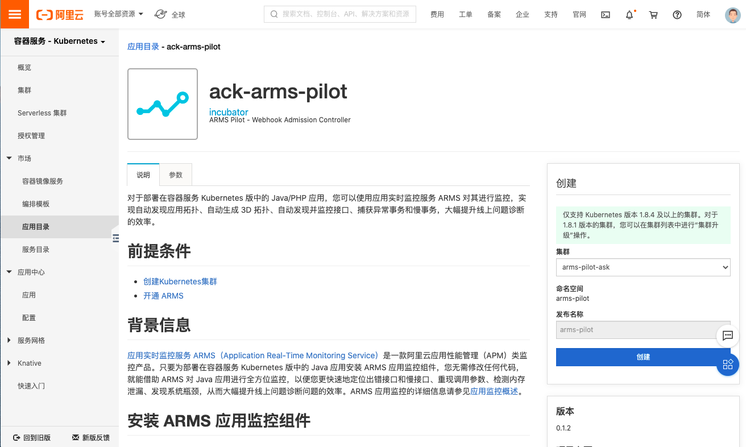Viewport: 746px width, 447px height.
Task: Open the 开通 ARMS link
Action: [x=163, y=296]
